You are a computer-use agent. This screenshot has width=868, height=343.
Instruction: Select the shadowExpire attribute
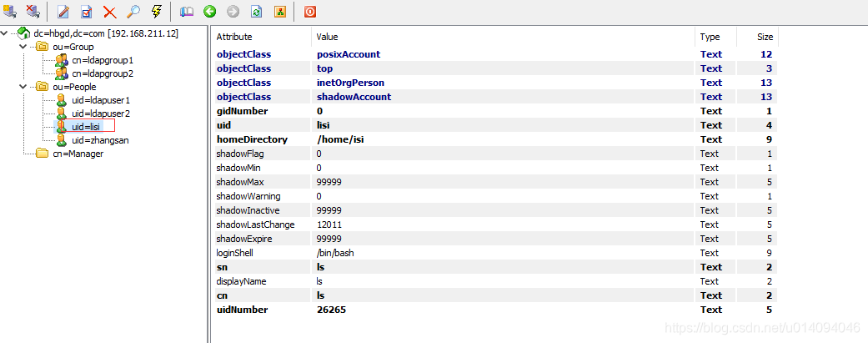[x=244, y=239]
